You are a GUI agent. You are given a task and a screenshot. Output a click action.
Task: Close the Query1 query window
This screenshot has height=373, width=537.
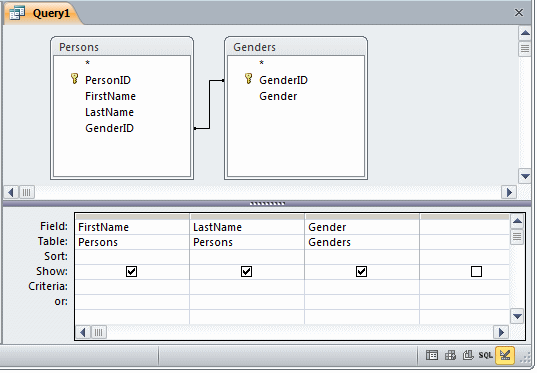[x=519, y=13]
